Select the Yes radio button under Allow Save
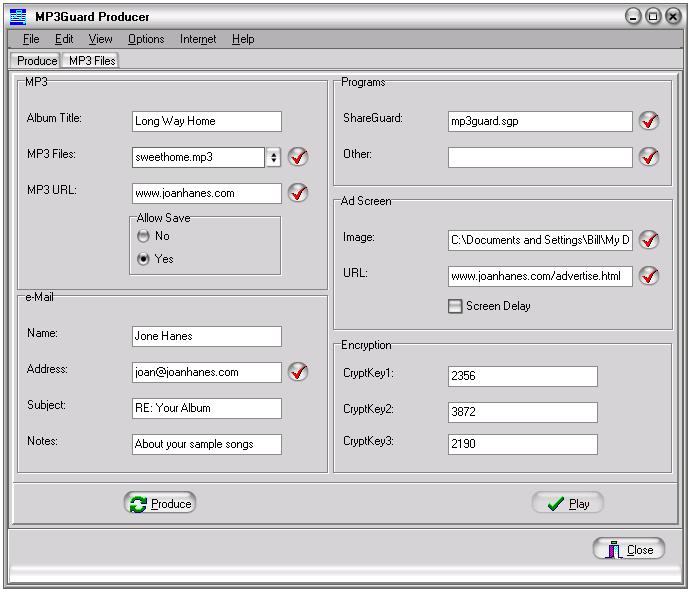Image resolution: width=690 pixels, height=592 pixels. coord(143,259)
